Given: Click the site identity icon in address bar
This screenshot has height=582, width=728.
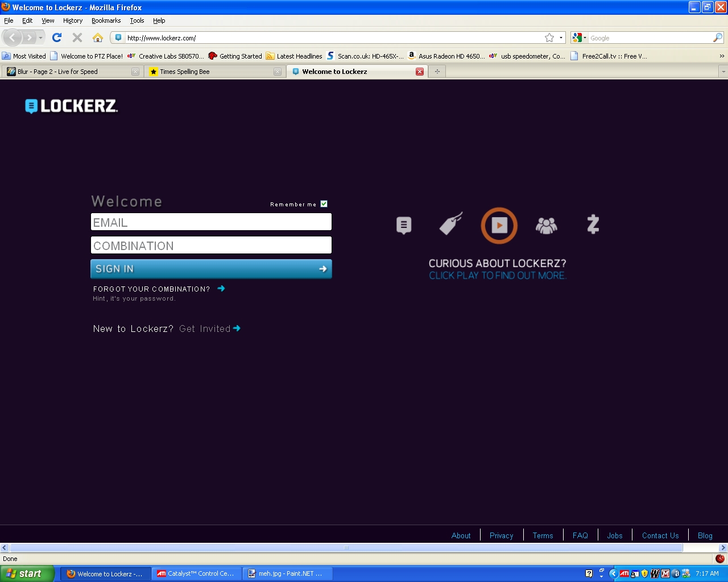Looking at the screenshot, I should click(118, 38).
